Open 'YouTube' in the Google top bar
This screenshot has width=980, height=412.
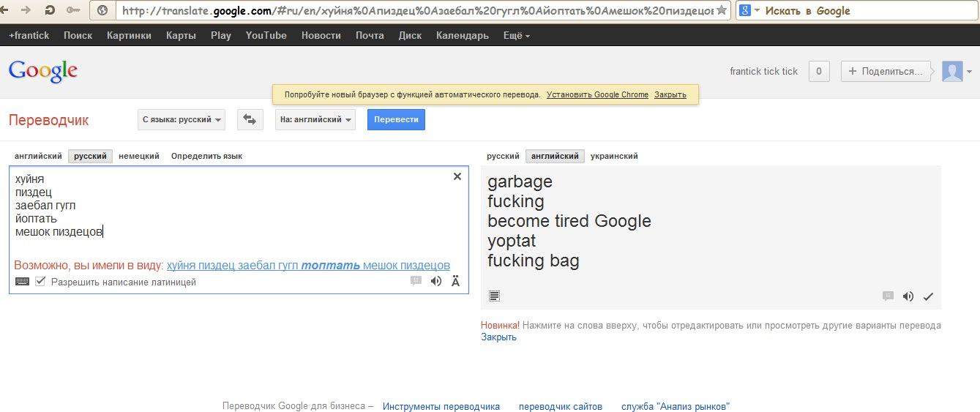(x=266, y=35)
